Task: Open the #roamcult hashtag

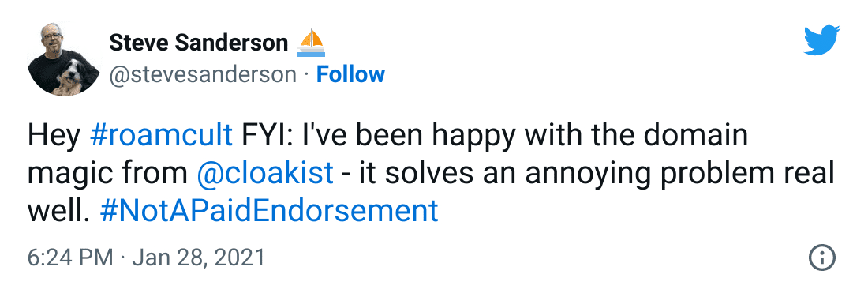Action: coord(160,136)
